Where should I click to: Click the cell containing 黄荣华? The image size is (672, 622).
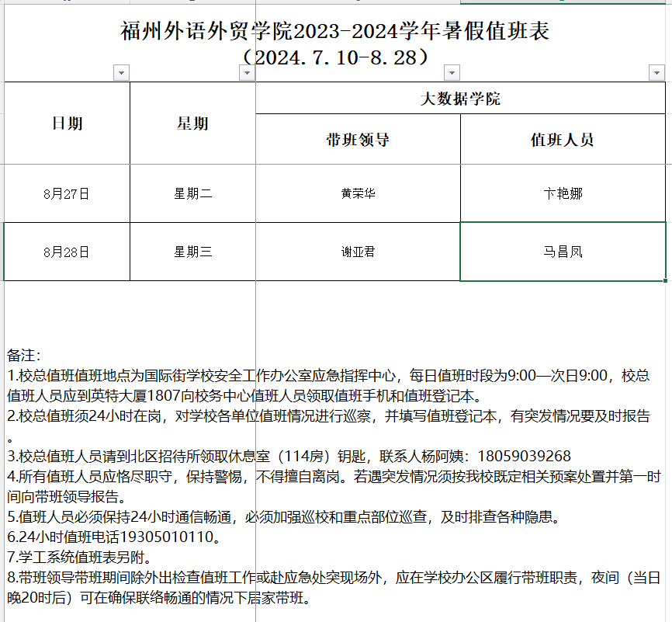point(358,193)
